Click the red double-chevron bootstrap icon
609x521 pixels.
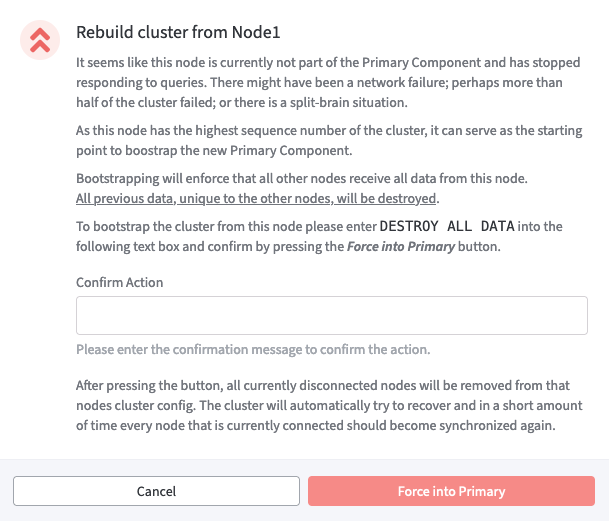click(x=40, y=39)
